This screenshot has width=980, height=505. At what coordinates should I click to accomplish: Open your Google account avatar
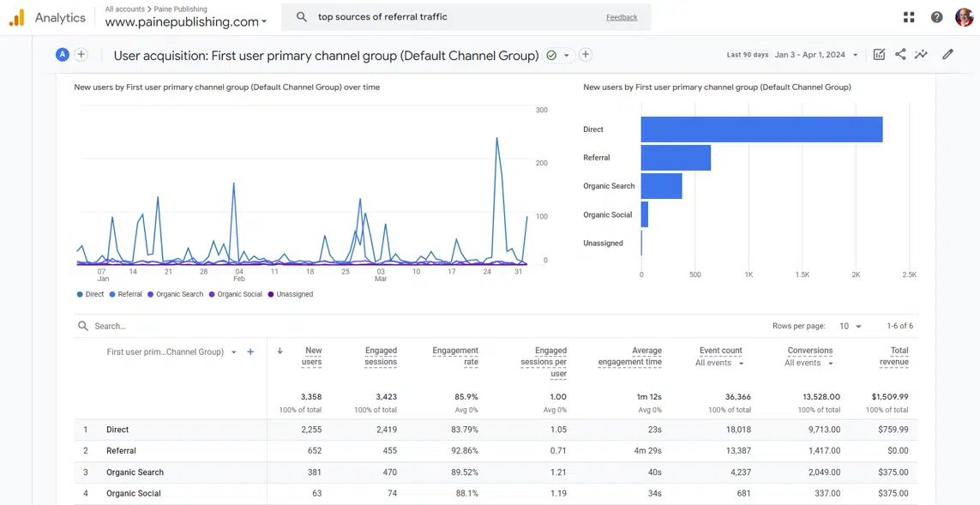click(964, 16)
